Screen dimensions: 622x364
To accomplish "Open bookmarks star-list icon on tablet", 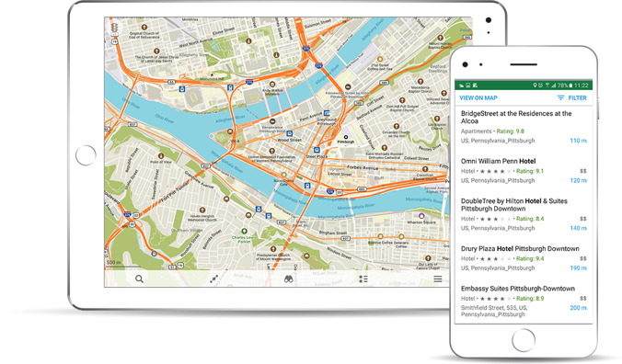I will click(x=363, y=279).
